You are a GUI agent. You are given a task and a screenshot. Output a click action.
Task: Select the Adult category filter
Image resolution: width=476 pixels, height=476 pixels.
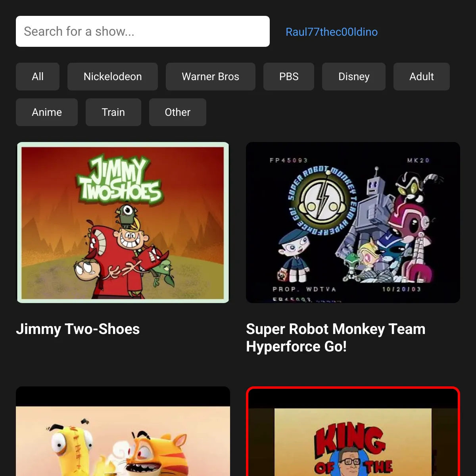point(421,77)
